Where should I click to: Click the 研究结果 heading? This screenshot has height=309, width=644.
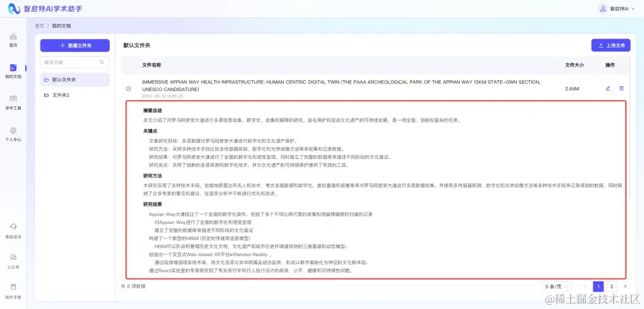(153, 204)
